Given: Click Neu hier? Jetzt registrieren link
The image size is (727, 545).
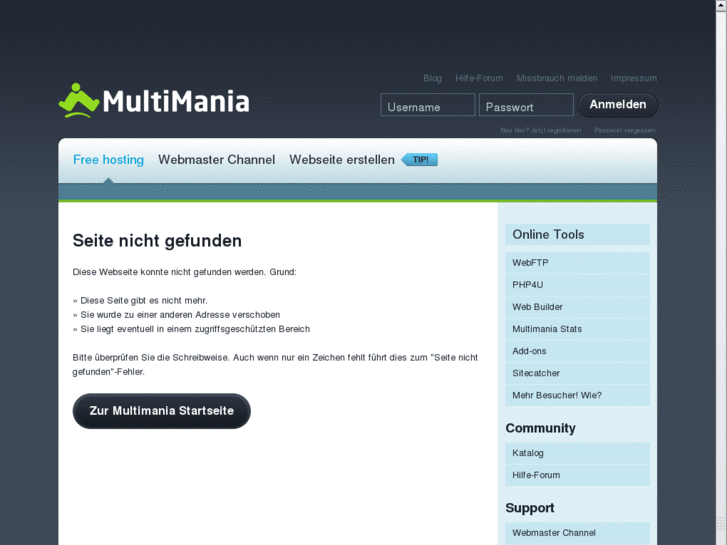Looking at the screenshot, I should (x=541, y=130).
